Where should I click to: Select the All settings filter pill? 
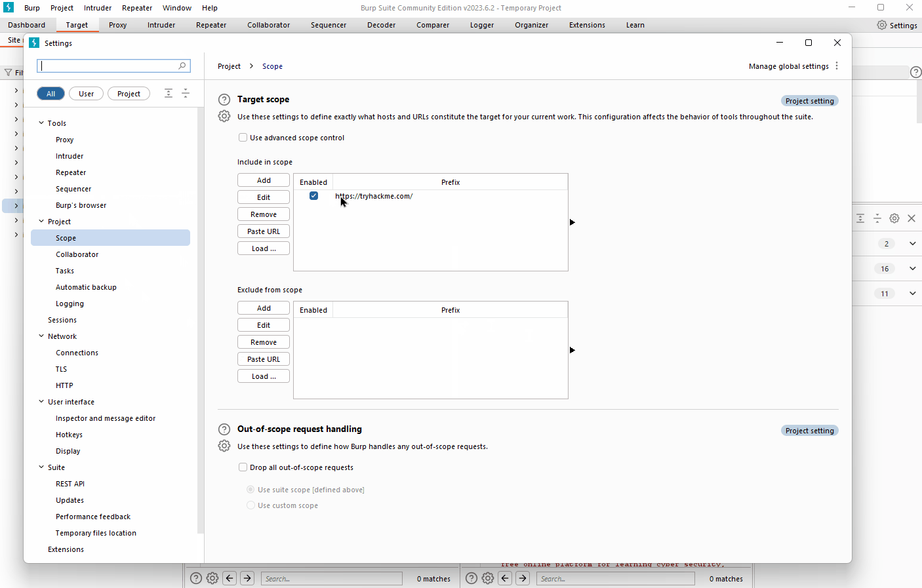pos(50,94)
